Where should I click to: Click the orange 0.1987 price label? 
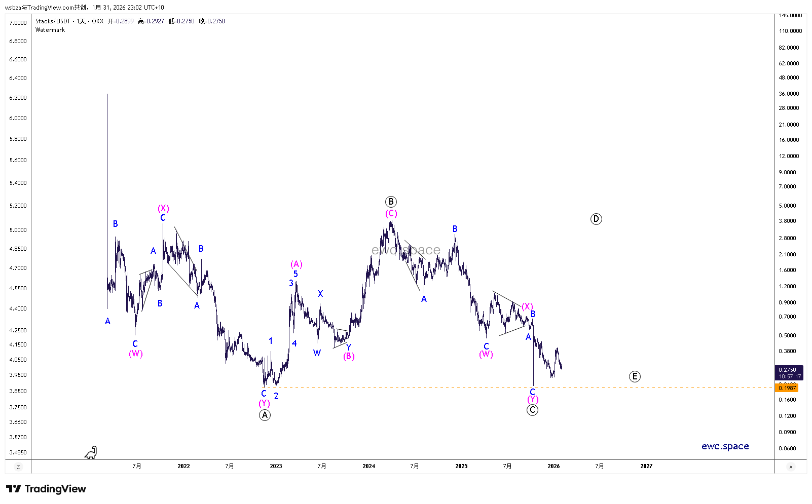pyautogui.click(x=787, y=387)
